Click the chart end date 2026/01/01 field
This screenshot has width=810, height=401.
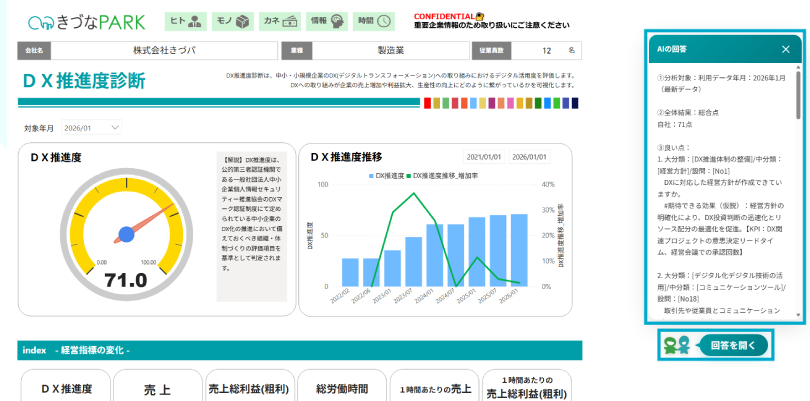[x=529, y=157]
